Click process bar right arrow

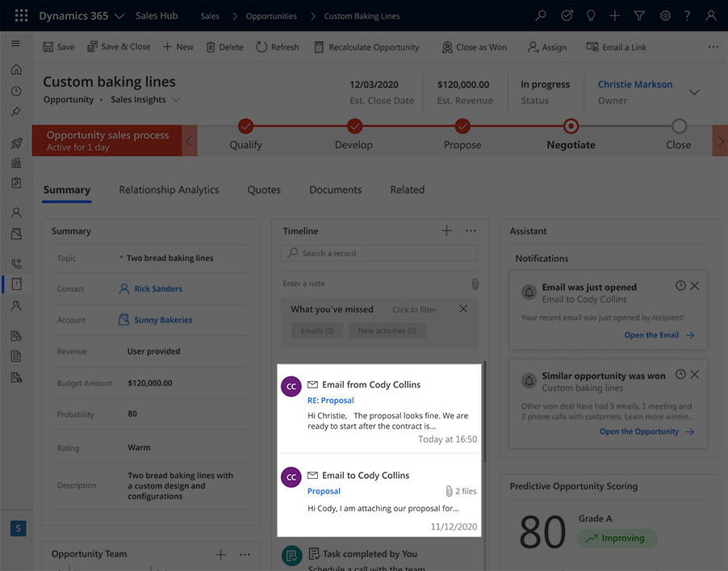tap(720, 141)
